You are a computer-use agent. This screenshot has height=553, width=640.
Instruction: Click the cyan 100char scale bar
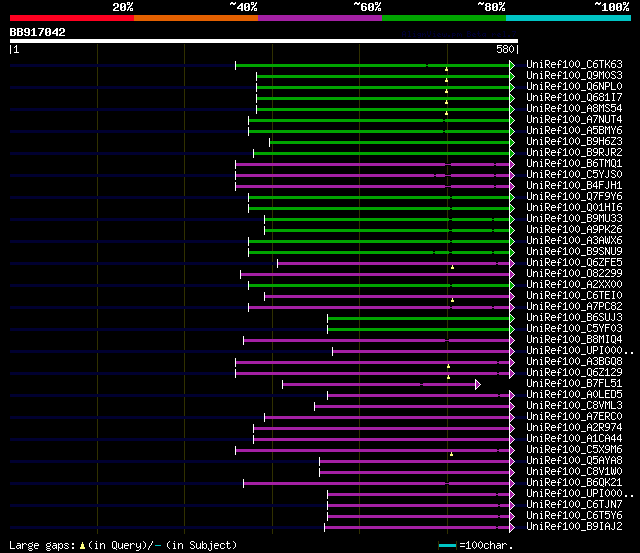447,545
